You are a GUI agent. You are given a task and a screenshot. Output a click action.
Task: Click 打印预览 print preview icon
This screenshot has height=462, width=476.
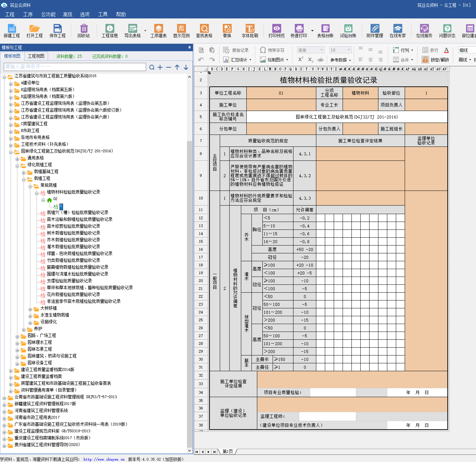276,31
